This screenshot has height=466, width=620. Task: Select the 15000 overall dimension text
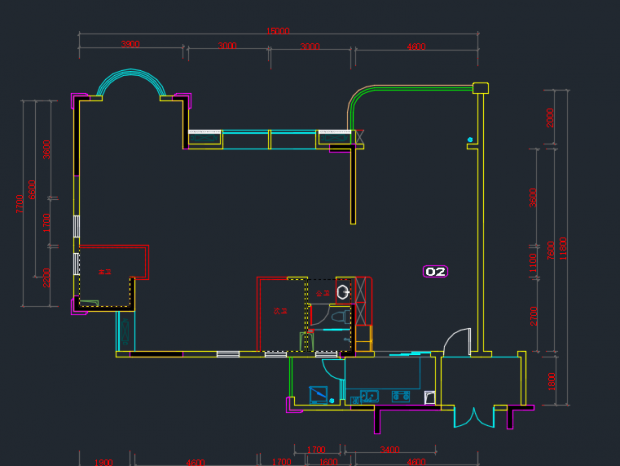click(x=277, y=32)
